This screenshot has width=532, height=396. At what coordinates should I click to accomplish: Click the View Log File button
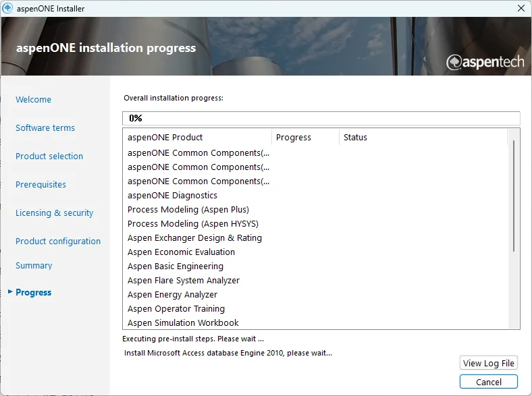point(489,363)
